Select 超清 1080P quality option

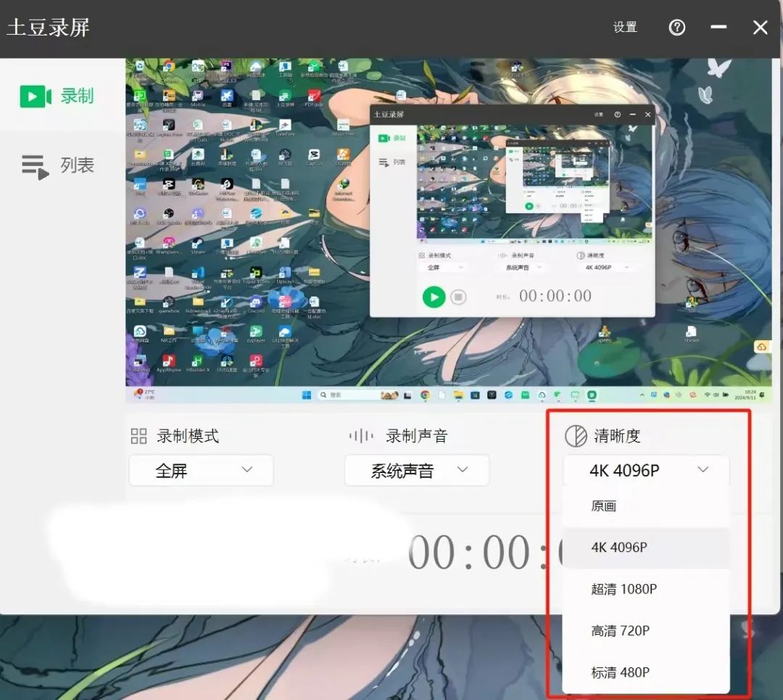(x=646, y=589)
